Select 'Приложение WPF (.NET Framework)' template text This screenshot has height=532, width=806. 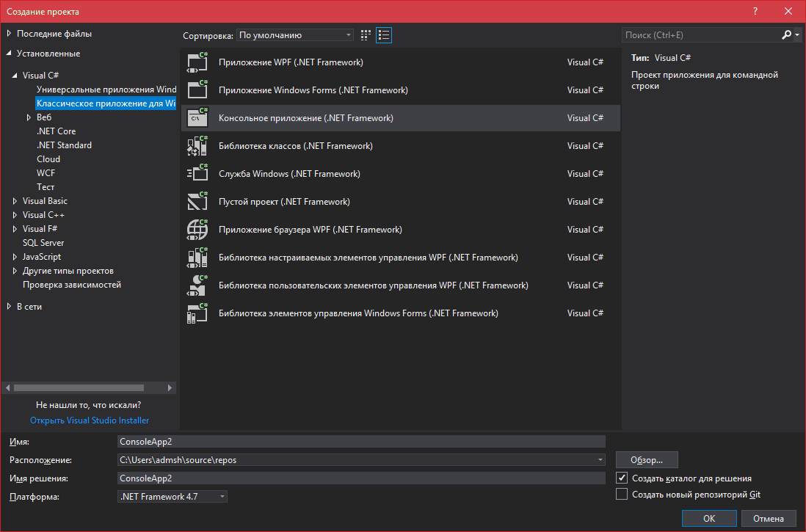point(291,62)
